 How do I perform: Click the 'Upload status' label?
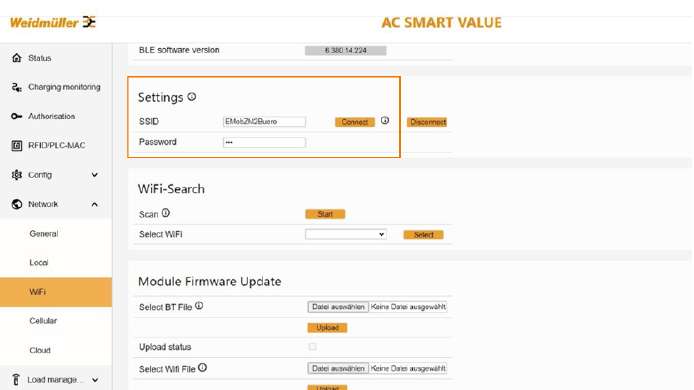[165, 347]
